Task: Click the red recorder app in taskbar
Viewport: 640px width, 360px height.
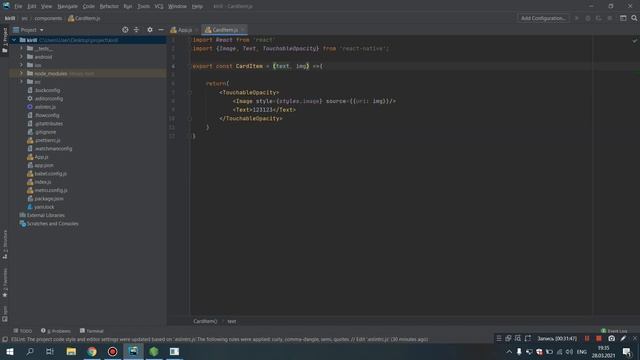Action: coord(112,351)
